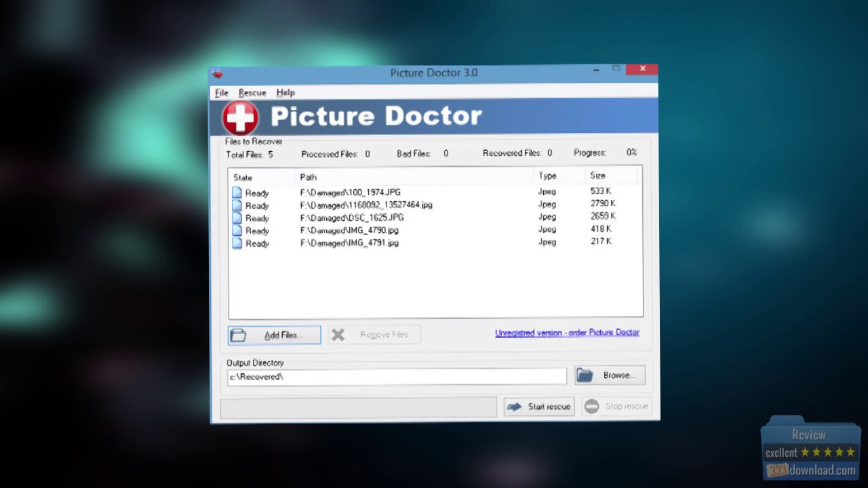
Task: Select path F:\Damaged\100_1974.JPG
Action: point(351,192)
